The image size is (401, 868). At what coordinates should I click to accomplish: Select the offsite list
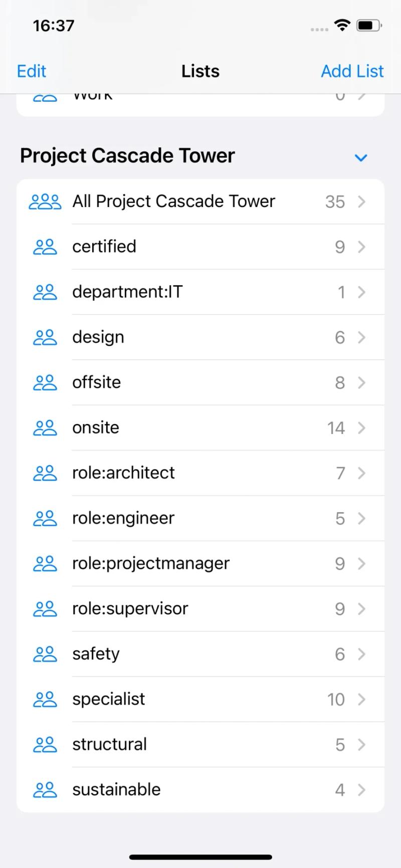(200, 382)
